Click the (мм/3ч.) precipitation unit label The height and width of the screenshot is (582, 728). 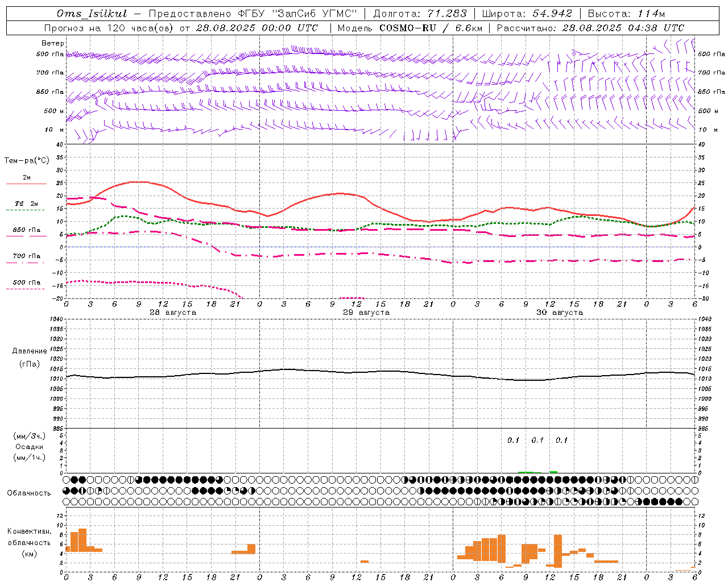click(x=30, y=436)
